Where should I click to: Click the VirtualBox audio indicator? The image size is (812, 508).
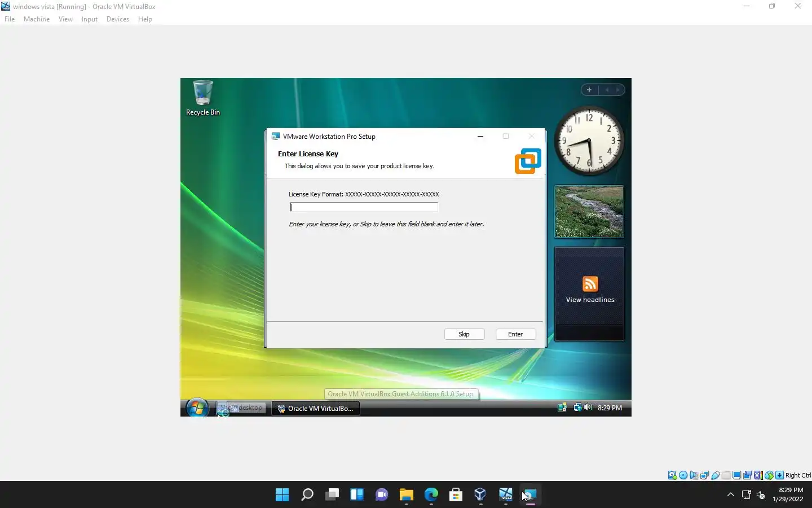pyautogui.click(x=694, y=475)
